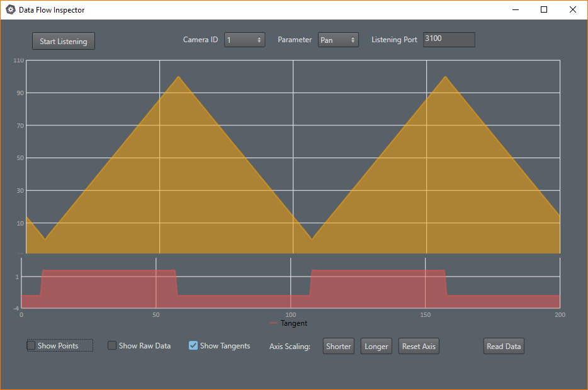The height and width of the screenshot is (390, 588).
Task: Click the Listening Port input field
Action: coord(448,39)
